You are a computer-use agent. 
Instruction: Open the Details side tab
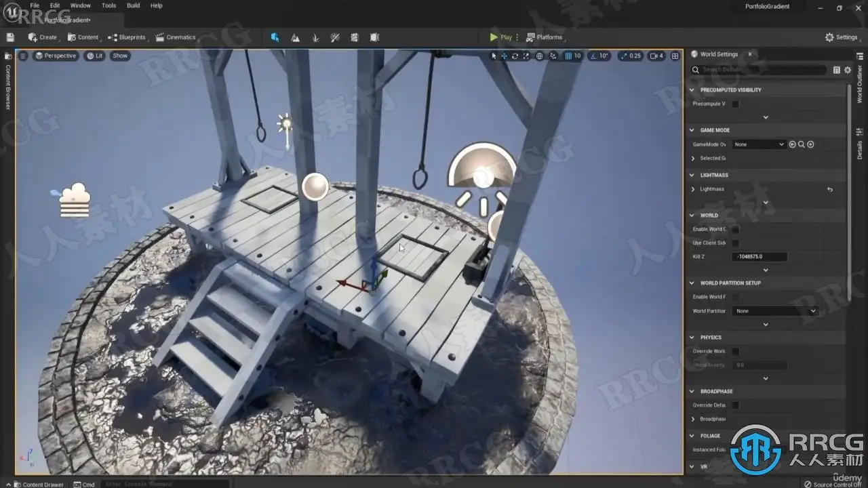859,144
